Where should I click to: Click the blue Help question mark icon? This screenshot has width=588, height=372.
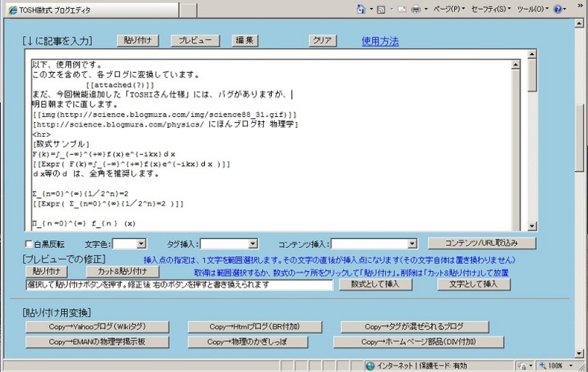click(x=558, y=9)
